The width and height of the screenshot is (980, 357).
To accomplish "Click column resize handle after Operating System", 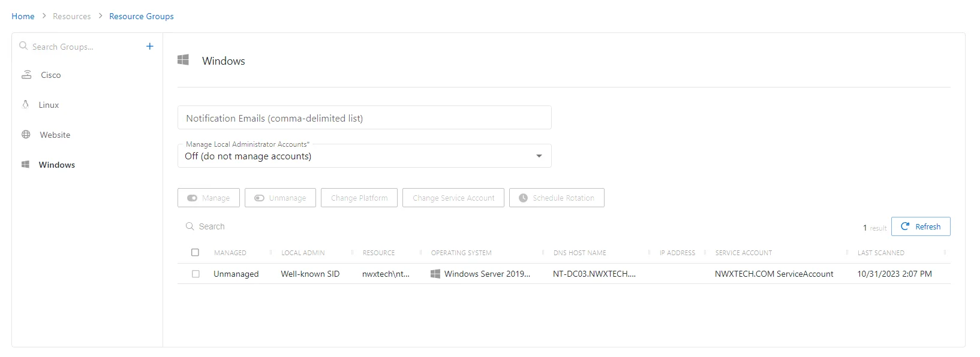I will tap(543, 253).
